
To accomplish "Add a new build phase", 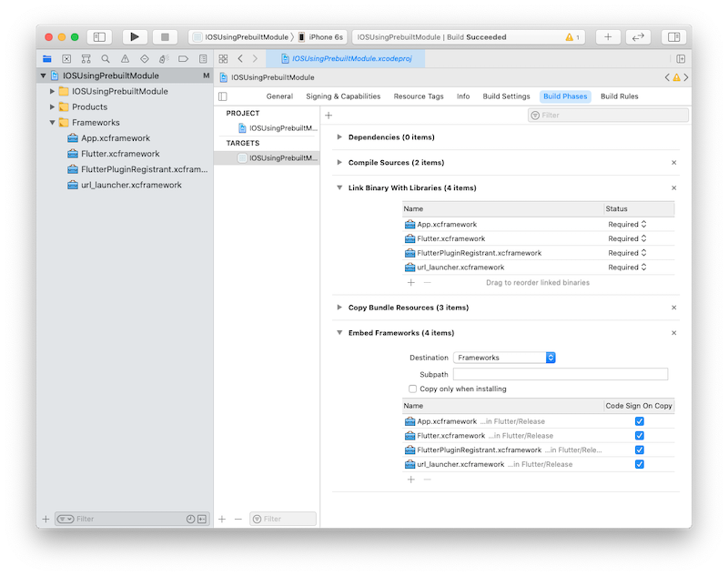I will 329,115.
